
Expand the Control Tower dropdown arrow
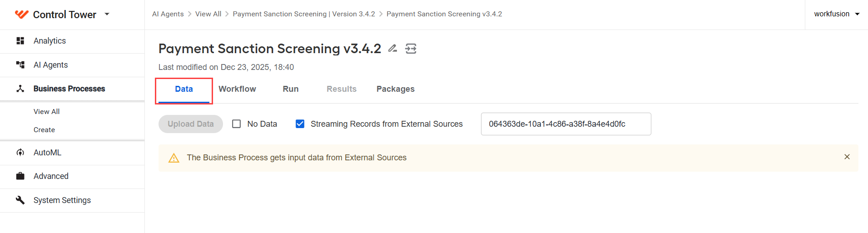pos(107,14)
